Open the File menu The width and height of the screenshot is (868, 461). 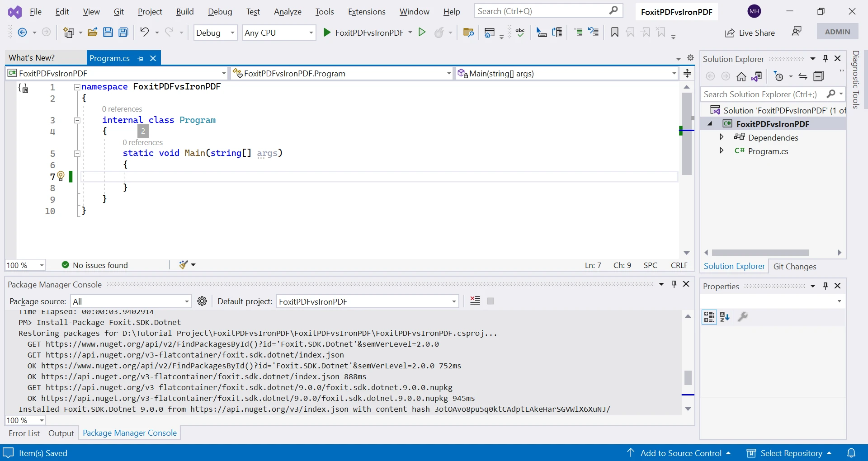pos(36,12)
